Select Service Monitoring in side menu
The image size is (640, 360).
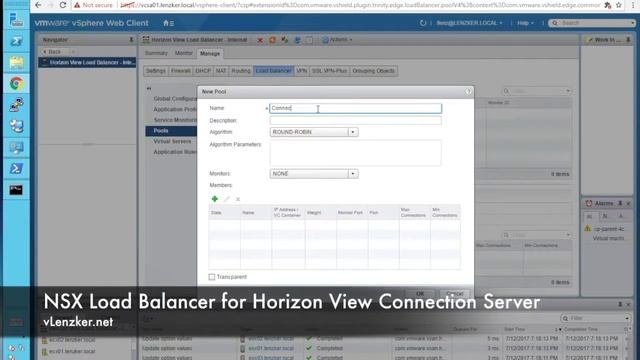(175, 120)
